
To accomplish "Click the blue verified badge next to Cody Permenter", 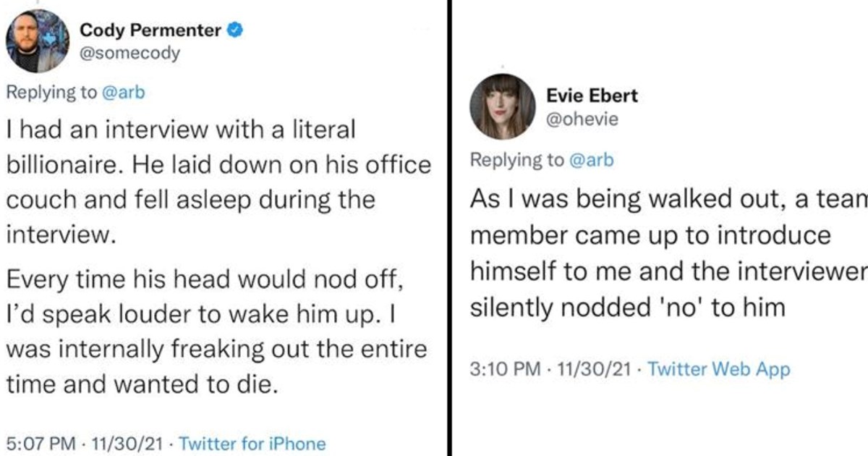I will [x=236, y=30].
